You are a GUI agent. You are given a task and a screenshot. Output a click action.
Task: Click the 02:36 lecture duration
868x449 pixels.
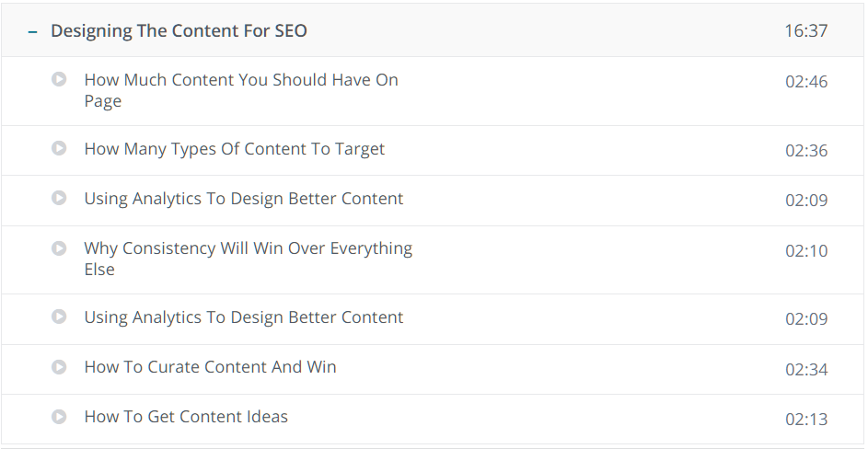[x=806, y=151]
